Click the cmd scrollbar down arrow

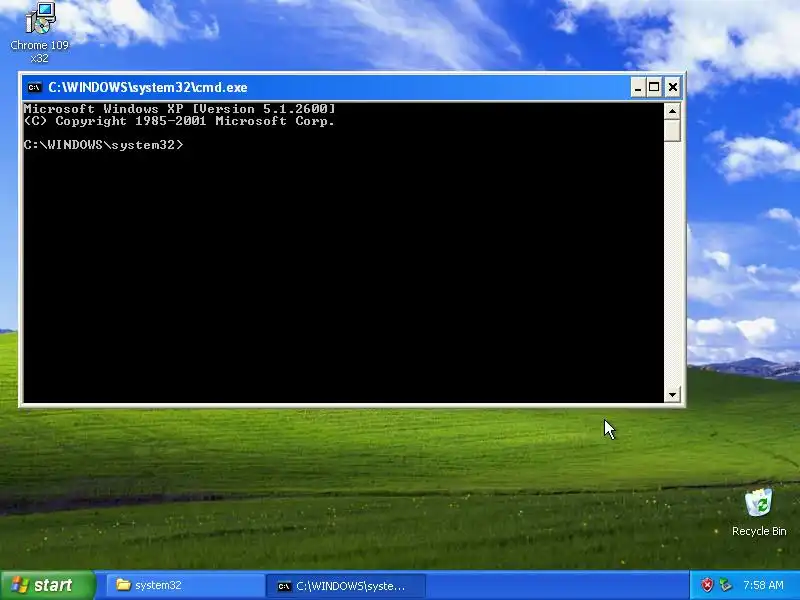click(x=672, y=394)
